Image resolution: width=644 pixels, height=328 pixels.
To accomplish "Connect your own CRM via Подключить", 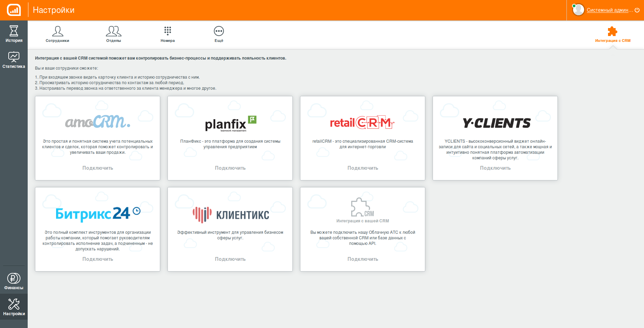I will click(363, 259).
